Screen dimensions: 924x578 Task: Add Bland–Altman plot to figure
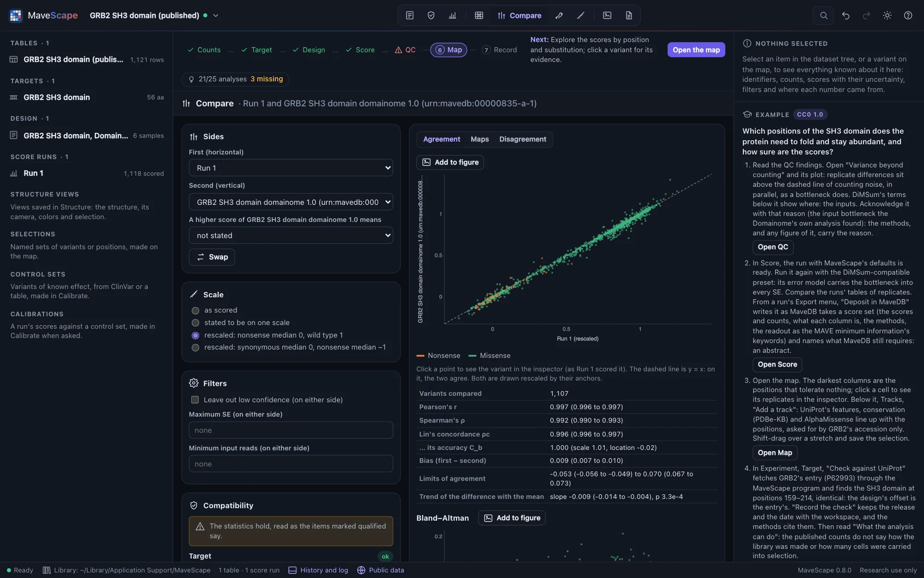point(512,518)
